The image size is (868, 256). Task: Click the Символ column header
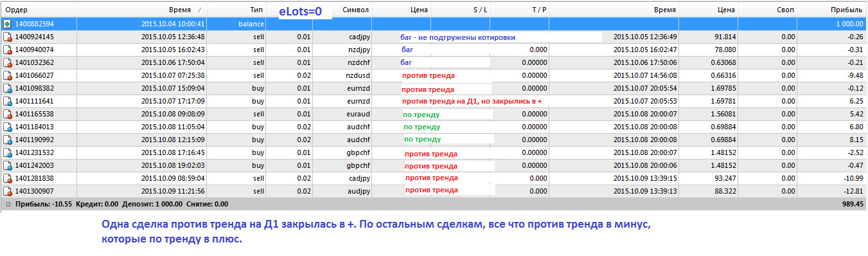tap(355, 10)
